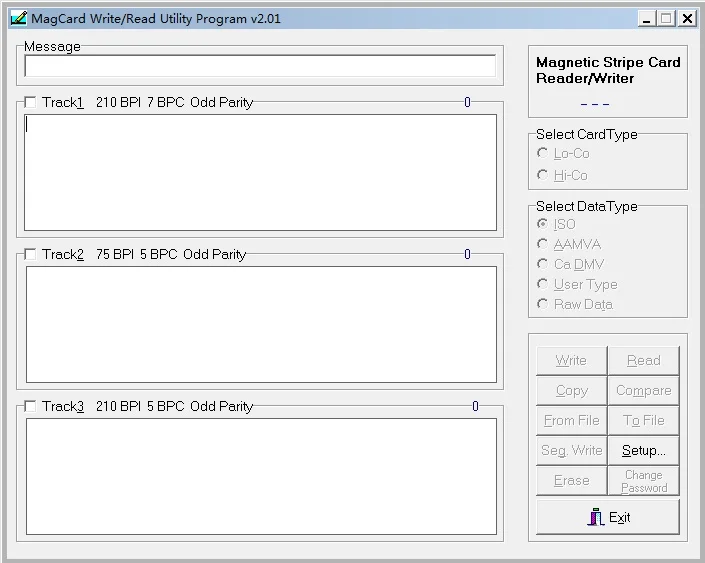705x563 pixels.
Task: Click inside the Message text field
Action: (x=260, y=66)
